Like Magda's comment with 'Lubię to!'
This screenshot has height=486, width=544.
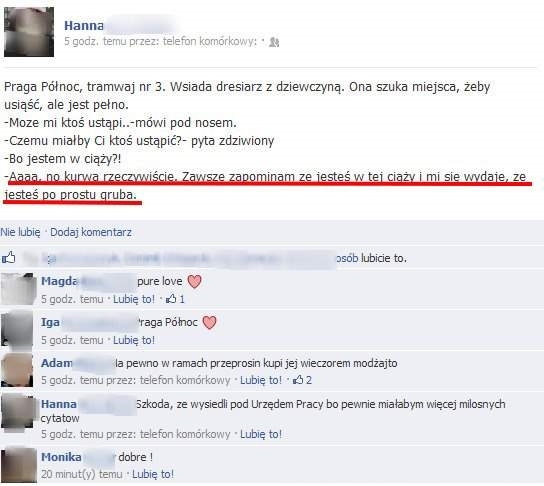click(134, 299)
